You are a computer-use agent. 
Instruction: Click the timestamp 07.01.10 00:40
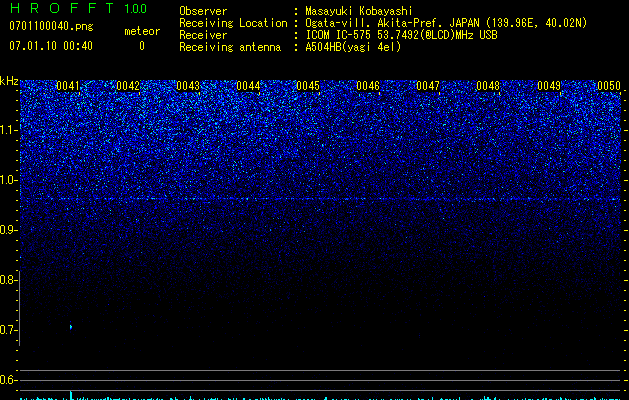[x=51, y=46]
